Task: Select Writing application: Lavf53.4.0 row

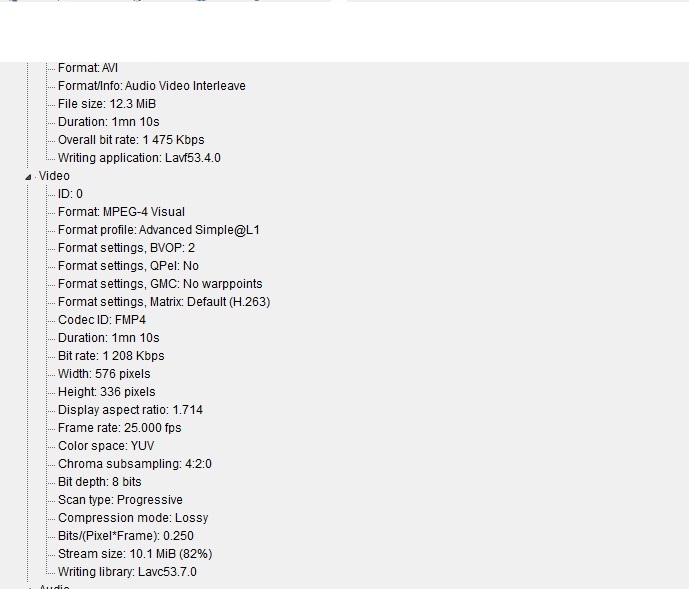Action: (139, 158)
